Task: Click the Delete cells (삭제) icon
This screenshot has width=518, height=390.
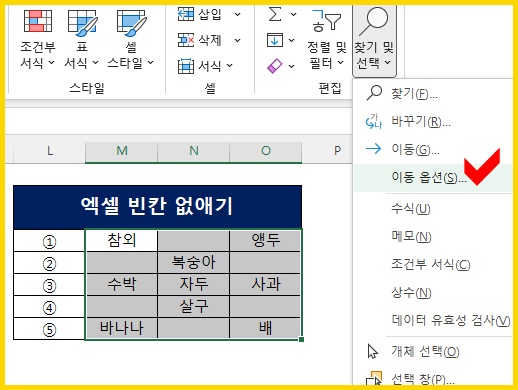Action: [x=186, y=40]
